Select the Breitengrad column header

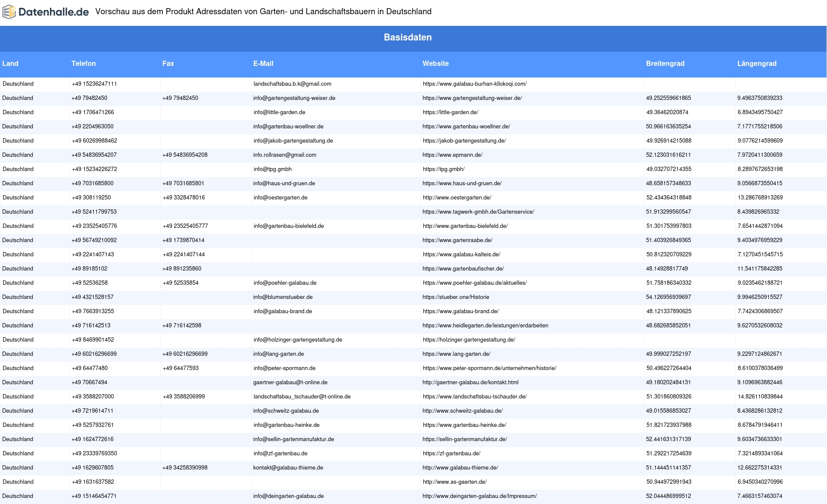tap(665, 63)
